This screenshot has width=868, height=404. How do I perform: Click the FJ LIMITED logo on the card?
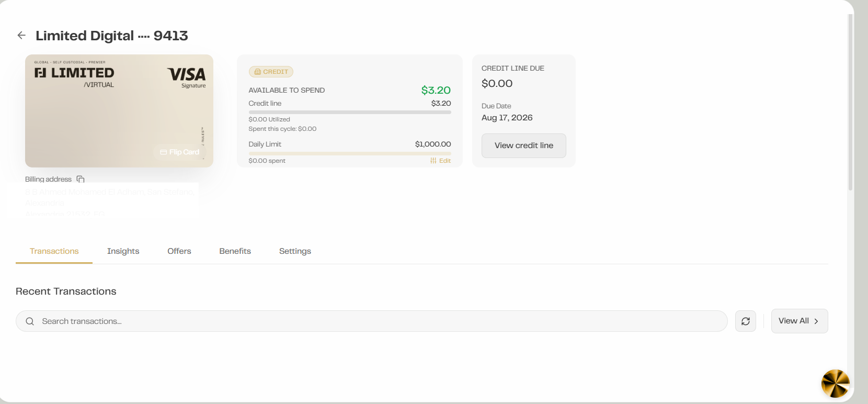pyautogui.click(x=74, y=73)
